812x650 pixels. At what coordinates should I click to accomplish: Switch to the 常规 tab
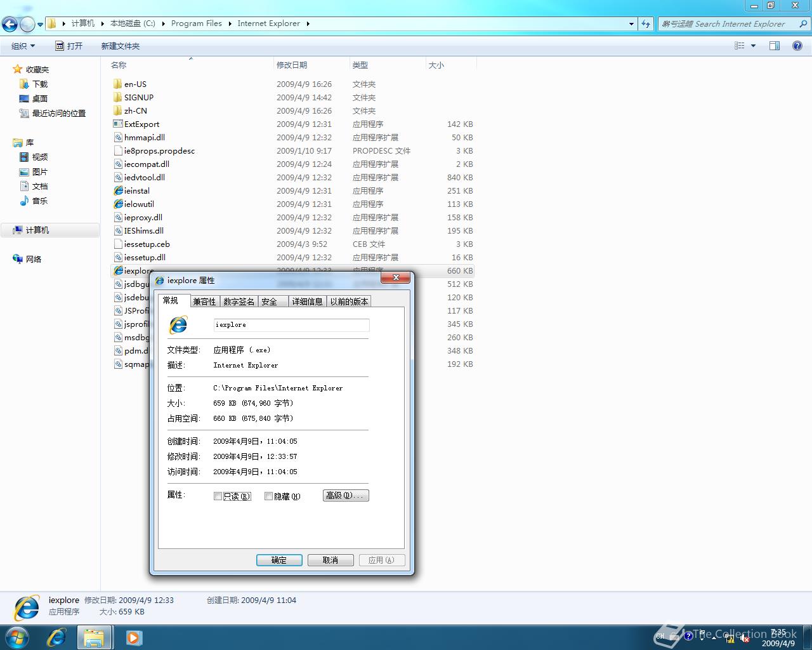pyautogui.click(x=173, y=300)
